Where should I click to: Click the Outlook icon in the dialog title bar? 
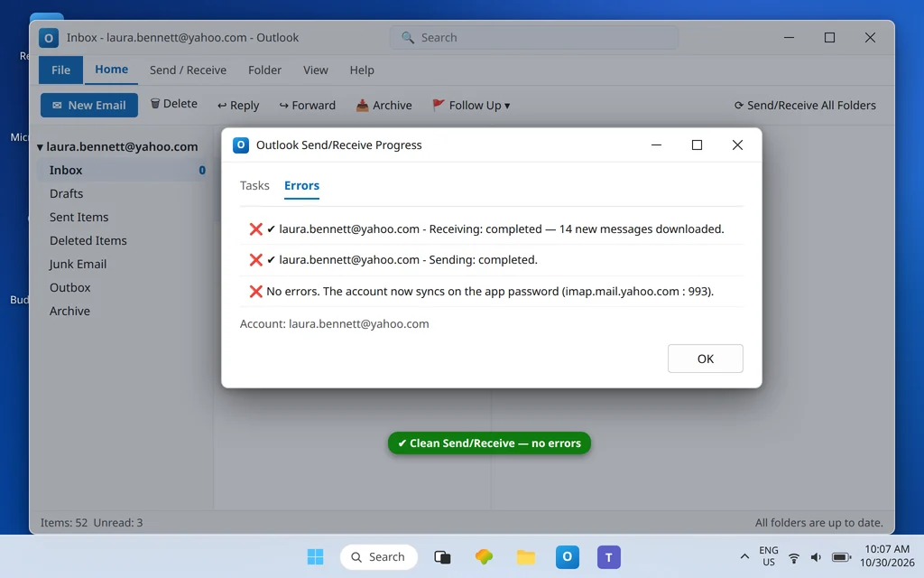pos(241,145)
